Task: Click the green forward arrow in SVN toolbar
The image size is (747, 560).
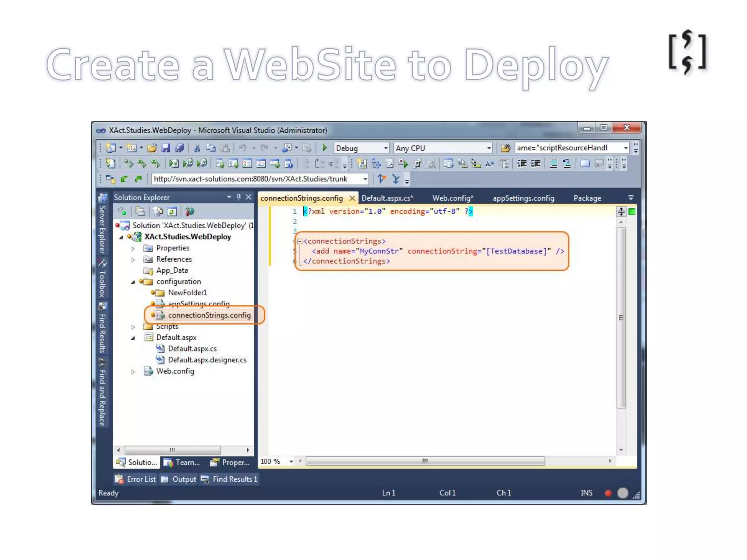Action: coord(138,179)
